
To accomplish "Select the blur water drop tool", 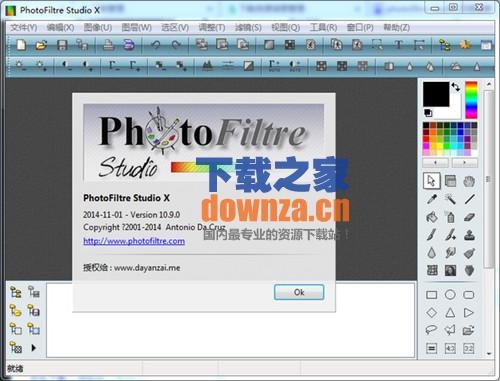I will coord(432,253).
